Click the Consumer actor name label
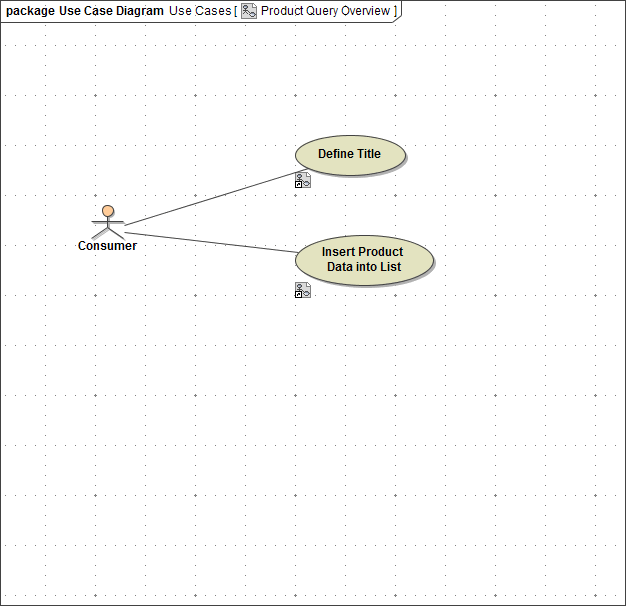This screenshot has height=606, width=626. click(107, 246)
